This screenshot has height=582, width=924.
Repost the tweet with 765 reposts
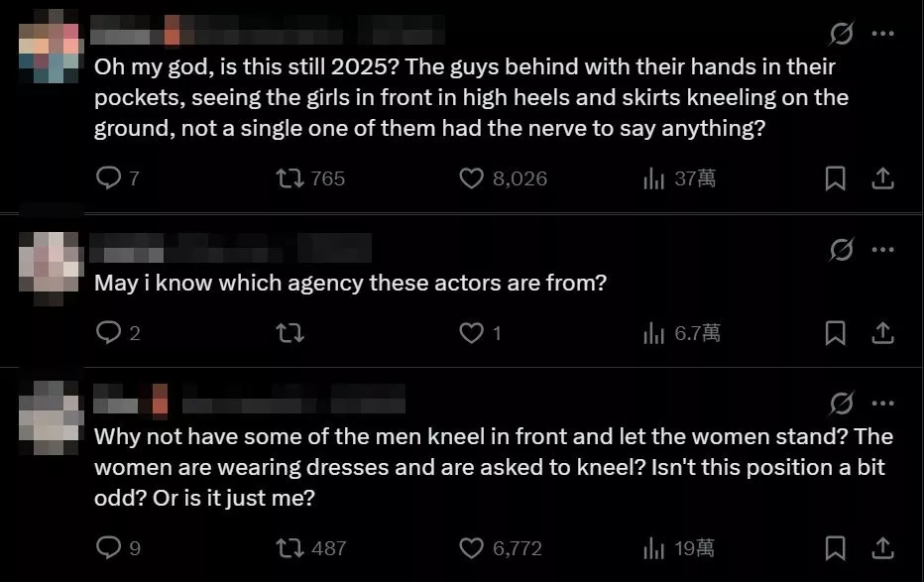[x=310, y=177]
